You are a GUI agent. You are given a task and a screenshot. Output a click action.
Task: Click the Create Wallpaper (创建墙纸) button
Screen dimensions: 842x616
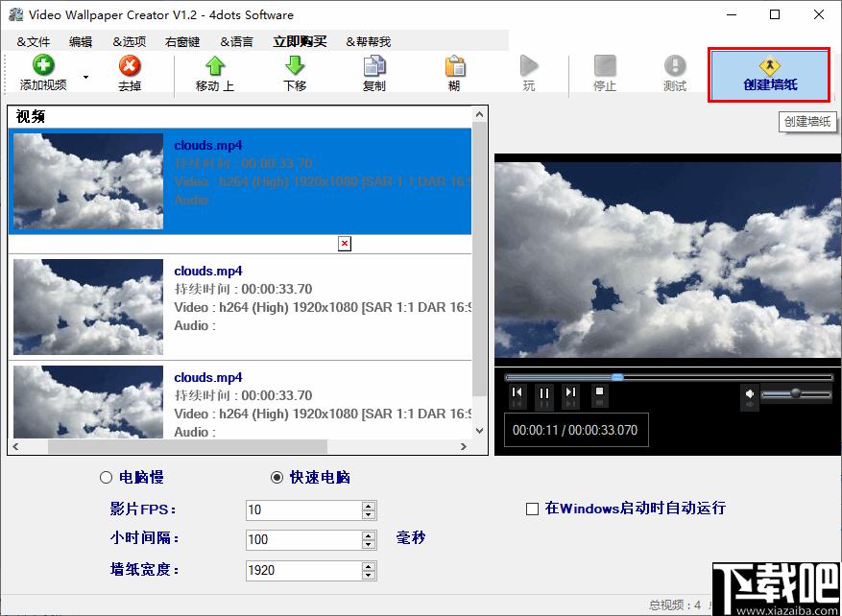[770, 75]
